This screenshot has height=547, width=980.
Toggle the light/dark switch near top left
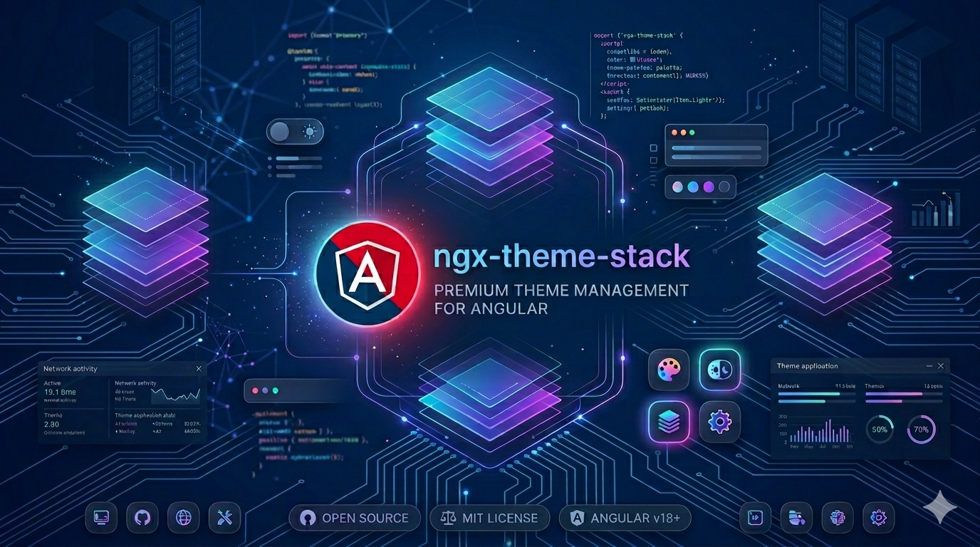(x=295, y=131)
